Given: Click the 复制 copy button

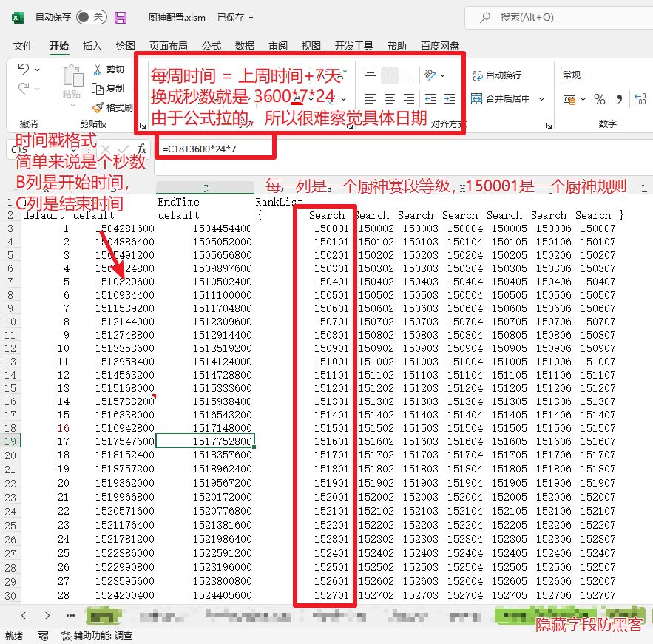Looking at the screenshot, I should point(107,89).
